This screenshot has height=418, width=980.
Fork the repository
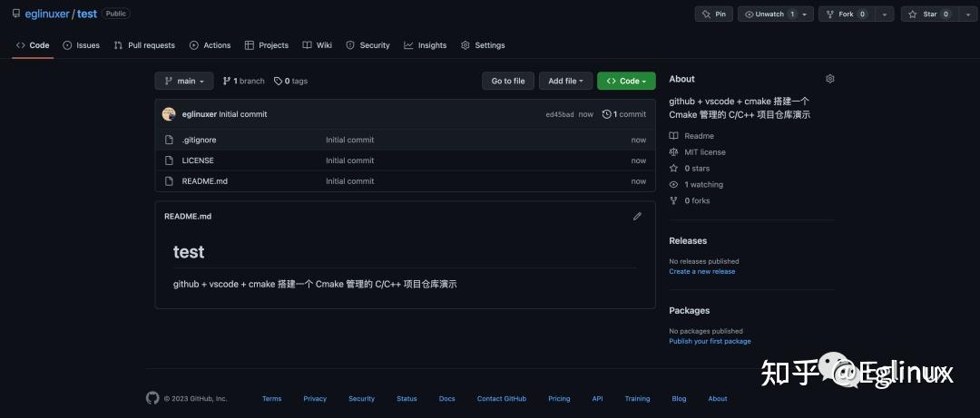point(847,14)
